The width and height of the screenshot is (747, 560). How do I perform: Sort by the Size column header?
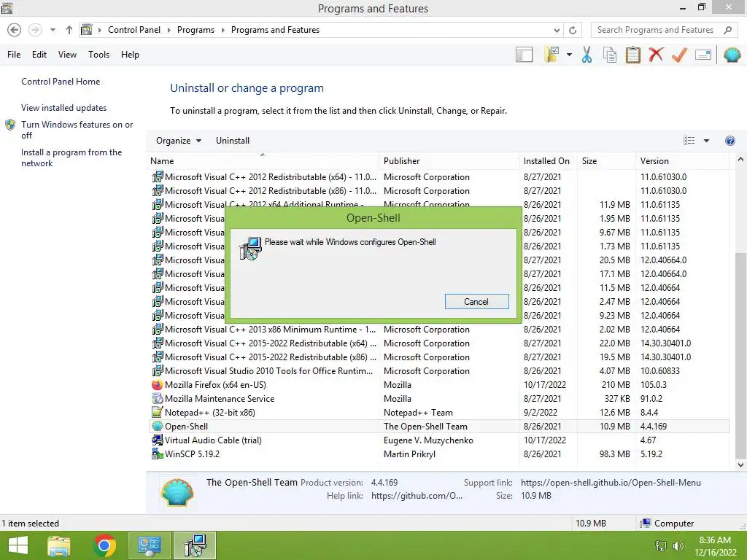606,161
